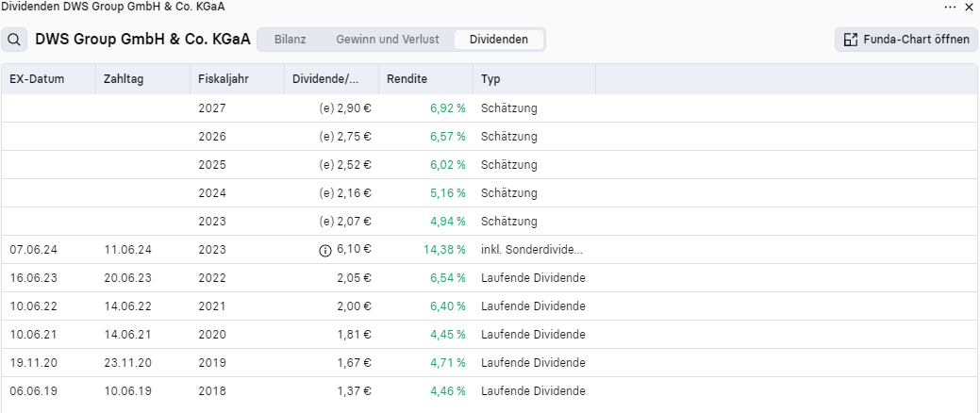Select EX-Datum 19.11.20
Screen dimensions: 980x413
33,362
